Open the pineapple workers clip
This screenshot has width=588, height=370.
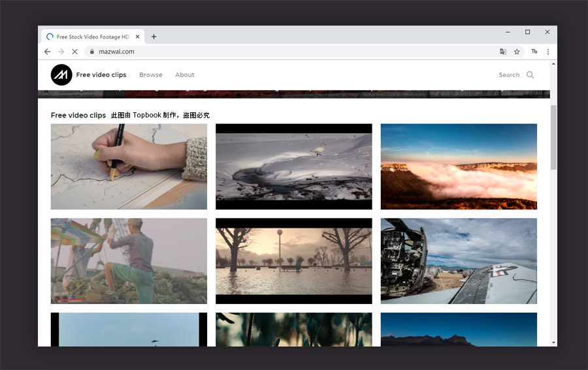click(x=129, y=261)
